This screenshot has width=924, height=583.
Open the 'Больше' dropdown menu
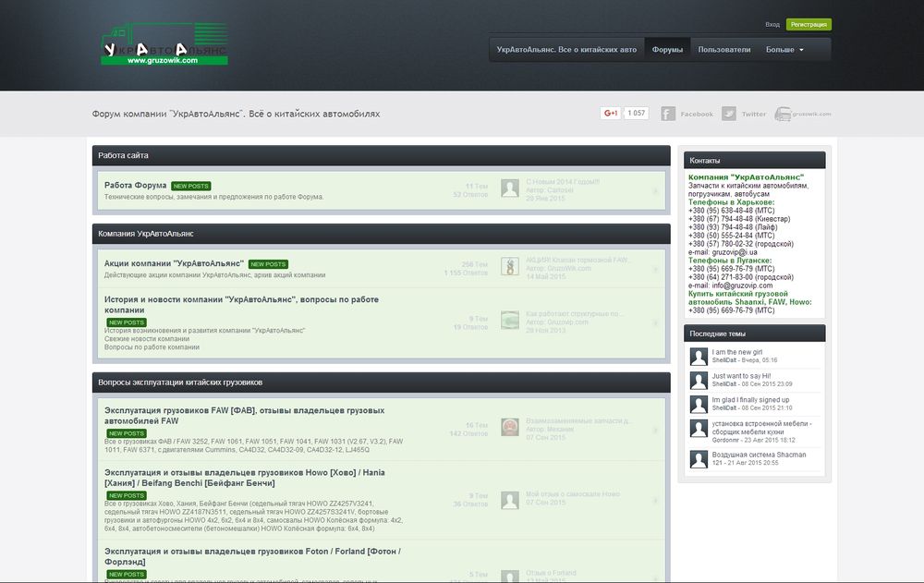pos(784,50)
